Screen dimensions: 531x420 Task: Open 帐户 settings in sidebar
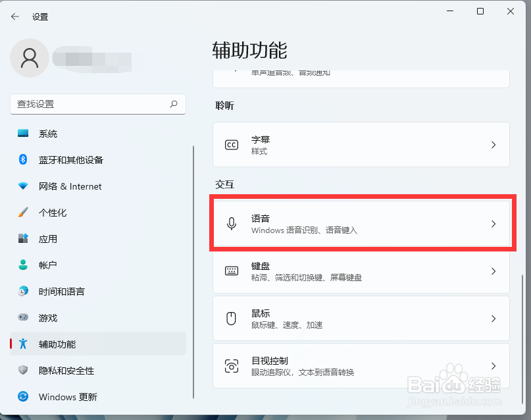98,265
